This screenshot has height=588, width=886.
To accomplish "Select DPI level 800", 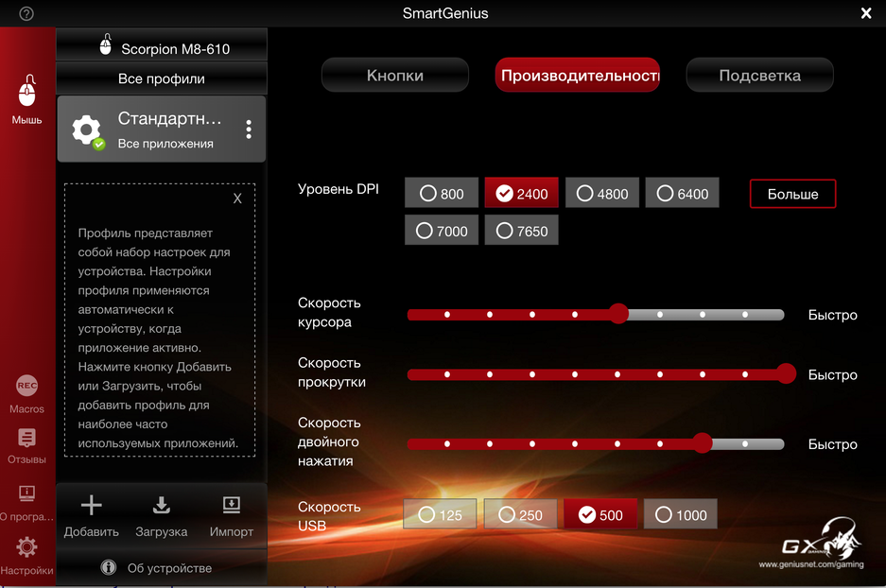I will (x=442, y=193).
